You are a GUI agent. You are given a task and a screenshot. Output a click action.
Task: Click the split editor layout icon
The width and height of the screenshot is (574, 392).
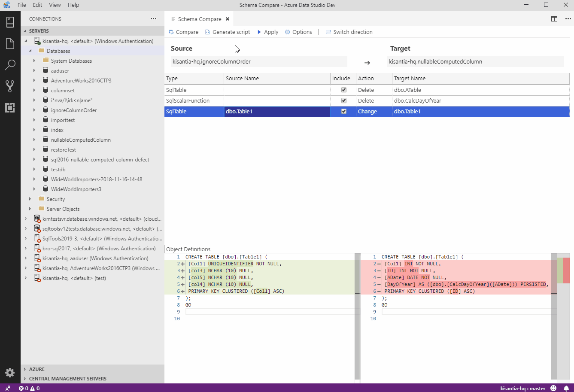tap(554, 19)
